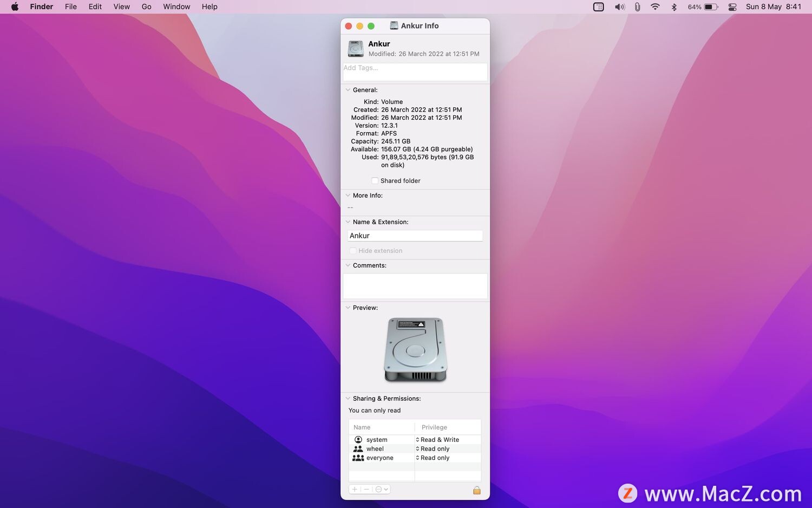Collapse the Comments section
Screen dimensions: 812x508
[x=348, y=265]
